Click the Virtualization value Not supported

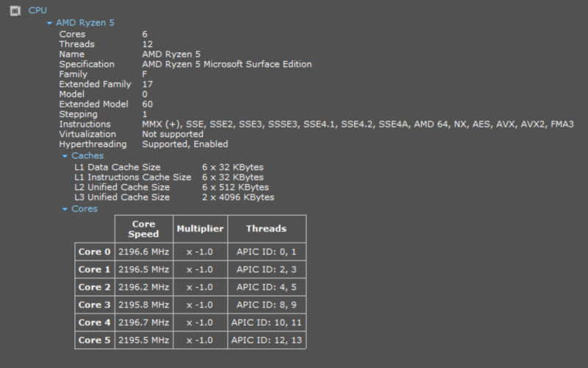[173, 134]
